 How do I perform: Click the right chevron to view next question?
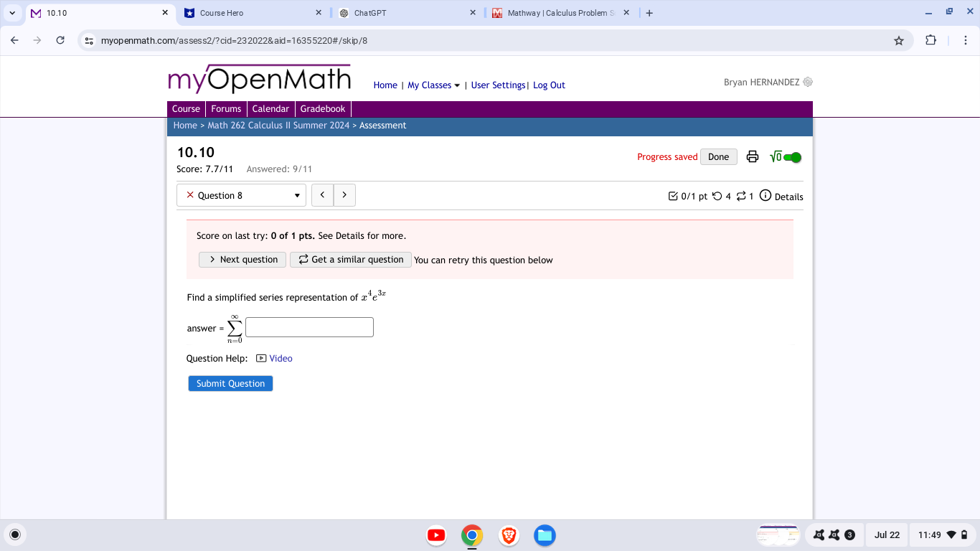[x=344, y=194]
